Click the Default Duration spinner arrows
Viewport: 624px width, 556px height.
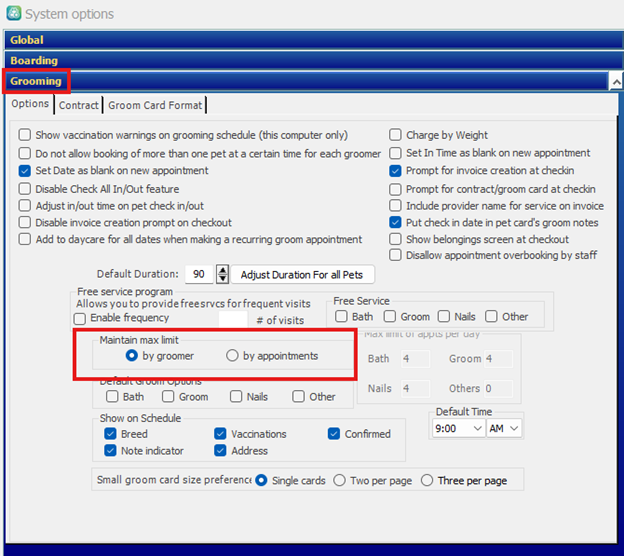(x=222, y=274)
